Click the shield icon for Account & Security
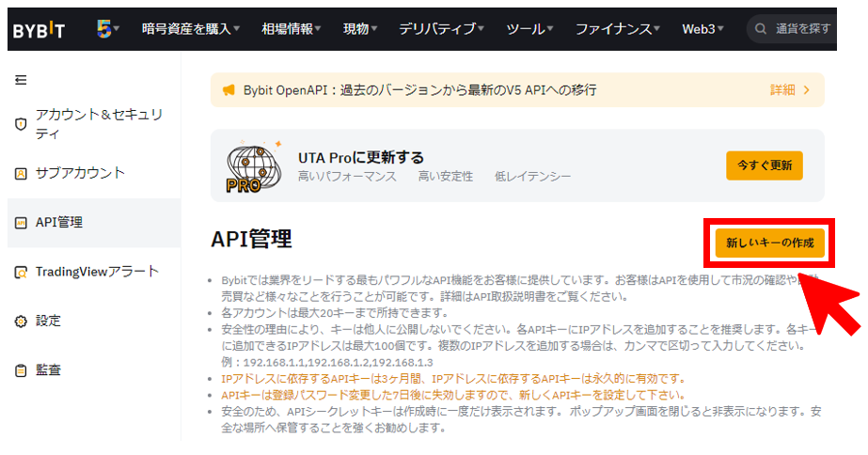The height and width of the screenshot is (455, 868). (21, 124)
